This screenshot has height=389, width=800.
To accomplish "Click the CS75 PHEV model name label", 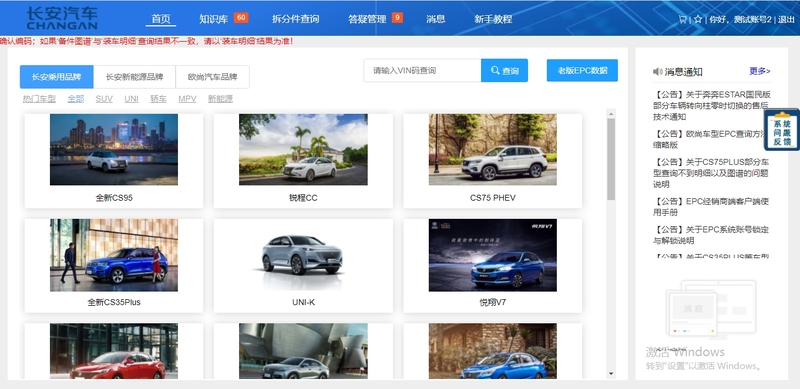I will [x=493, y=198].
